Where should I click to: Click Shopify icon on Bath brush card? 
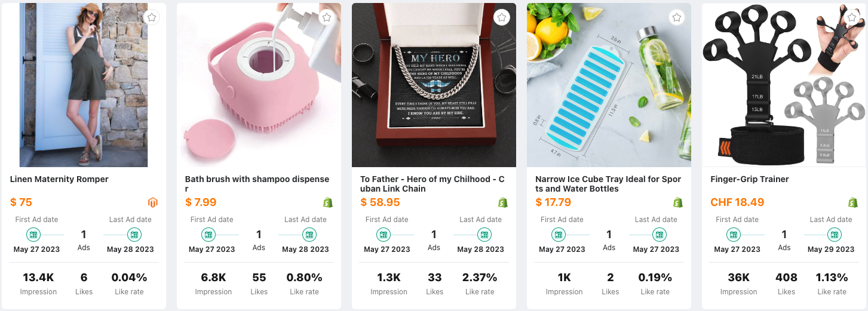328,202
